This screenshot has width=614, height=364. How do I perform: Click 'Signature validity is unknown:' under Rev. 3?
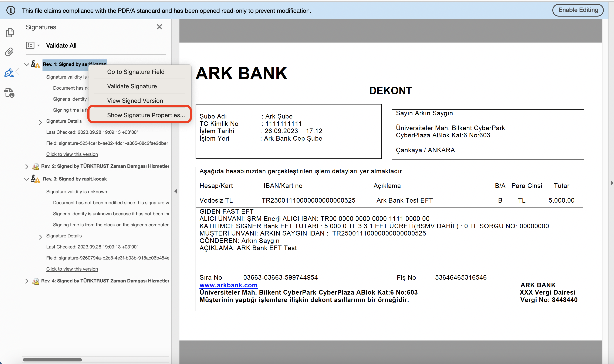coord(77,192)
